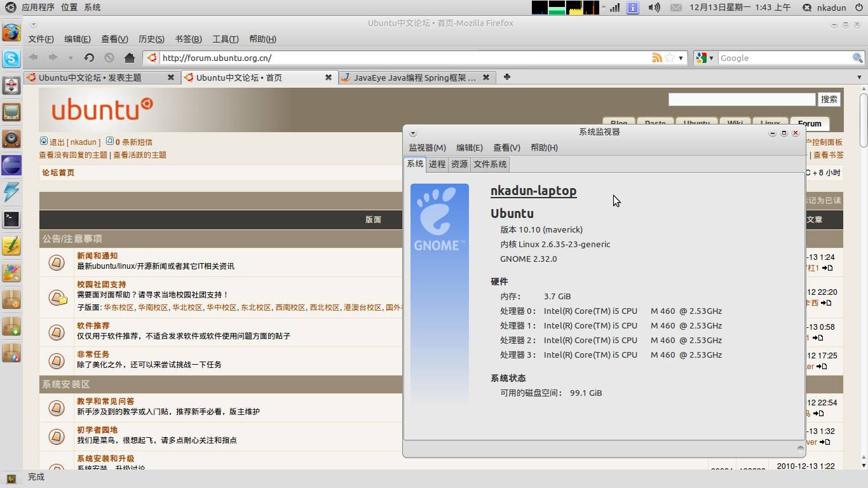Open the 华东校区 subforum link
This screenshot has height=488, width=868.
[119, 308]
